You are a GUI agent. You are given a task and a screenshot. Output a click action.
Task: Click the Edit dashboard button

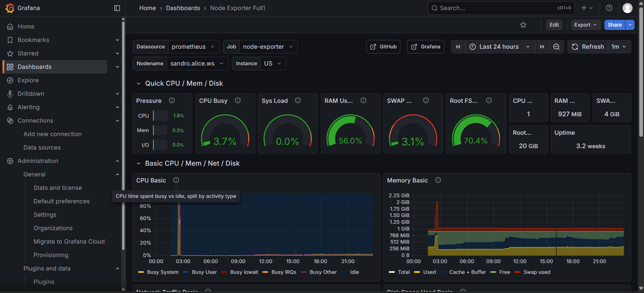[554, 25]
